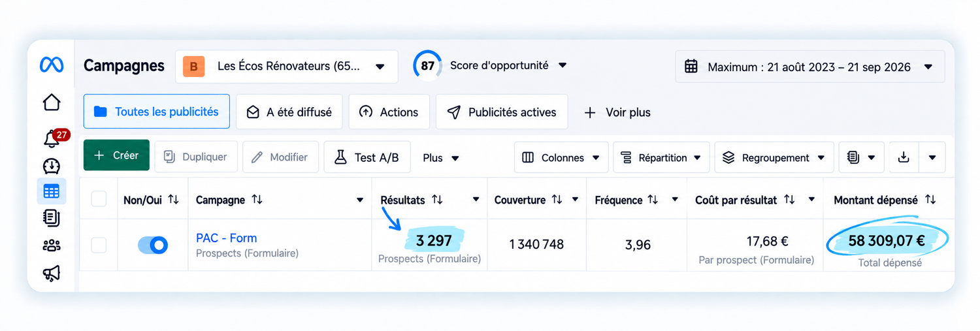Click the green Créer button
This screenshot has height=331, width=980.
pos(116,155)
